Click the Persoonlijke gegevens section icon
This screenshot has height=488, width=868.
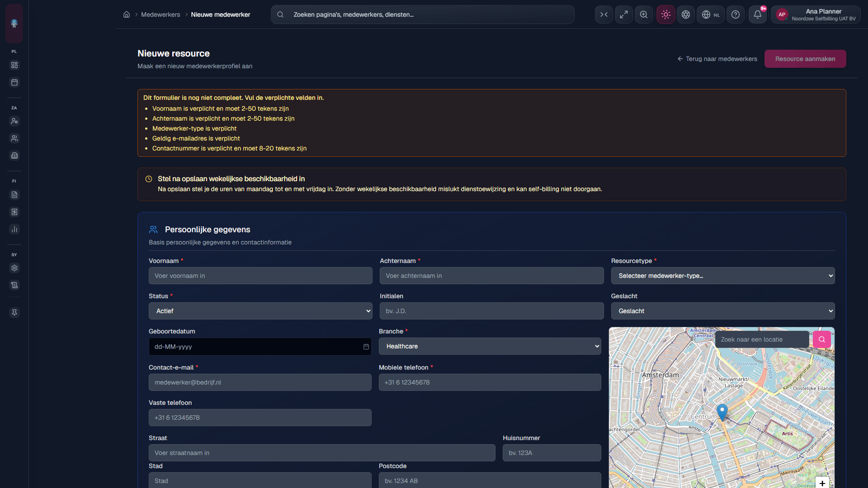pos(153,230)
